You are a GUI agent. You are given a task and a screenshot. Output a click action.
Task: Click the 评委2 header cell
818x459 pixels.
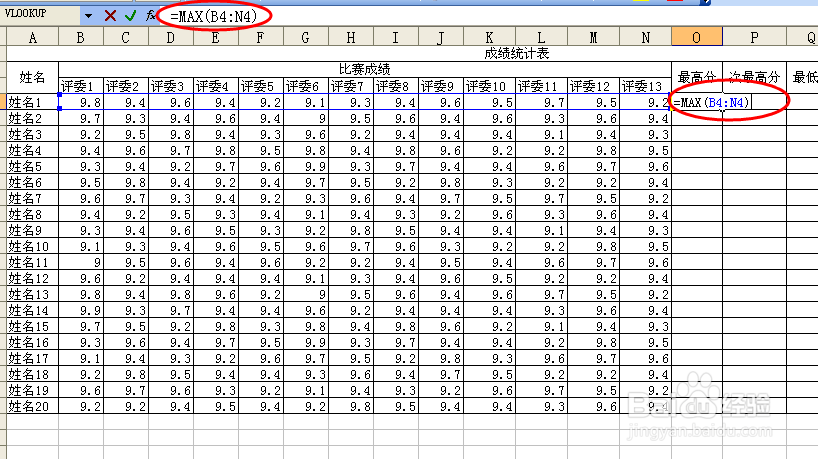126,85
